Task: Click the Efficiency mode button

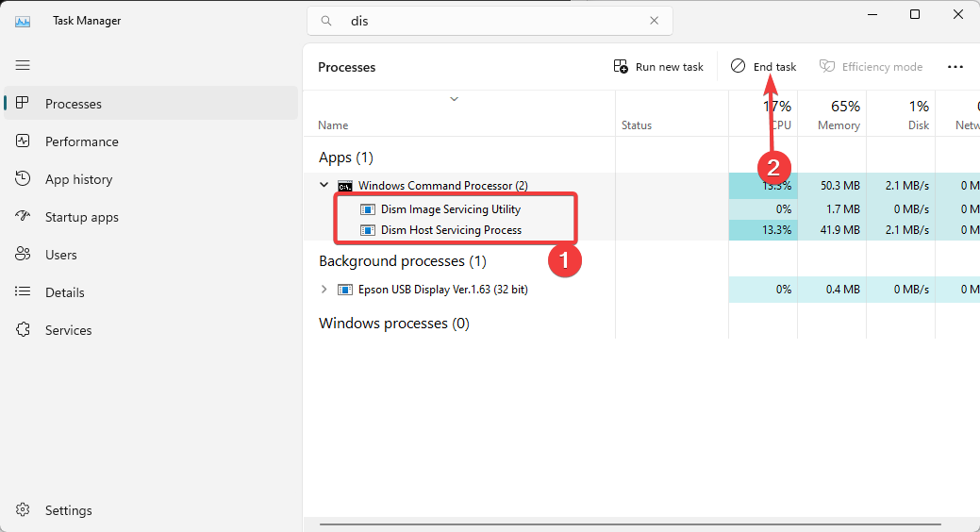Action: 871,67
